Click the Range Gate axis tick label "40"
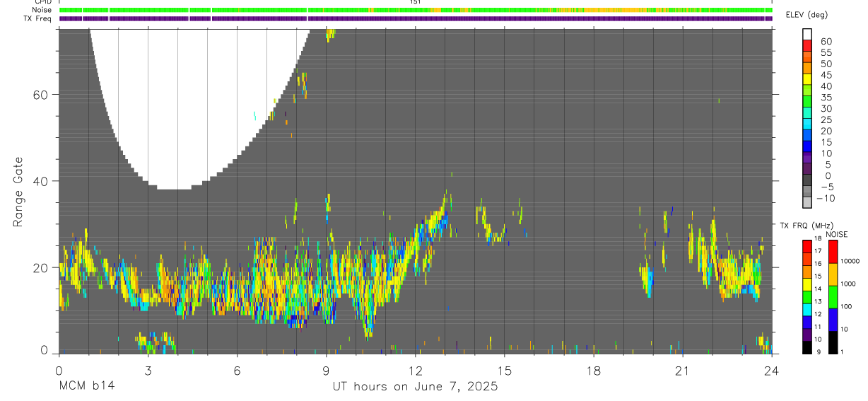The image size is (868, 401). point(40,181)
